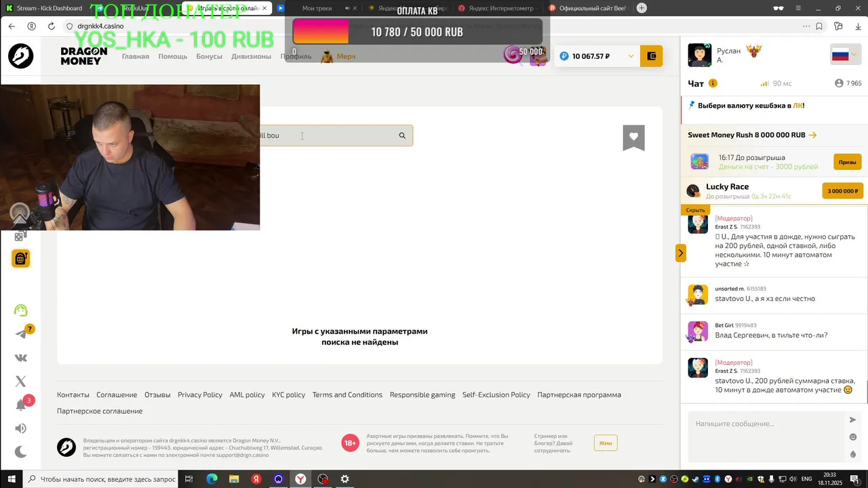Open Помощь navigation item
This screenshot has width=868, height=488.
point(173,56)
